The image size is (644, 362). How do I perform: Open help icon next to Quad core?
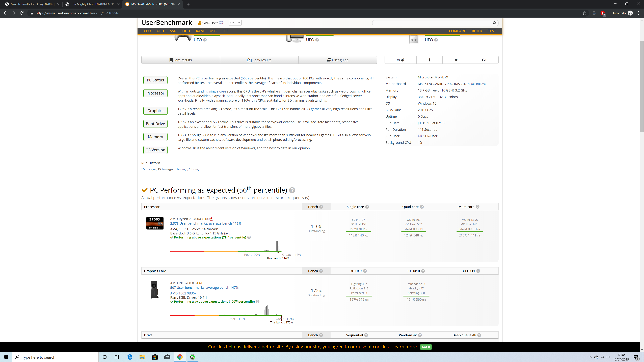pos(422,207)
